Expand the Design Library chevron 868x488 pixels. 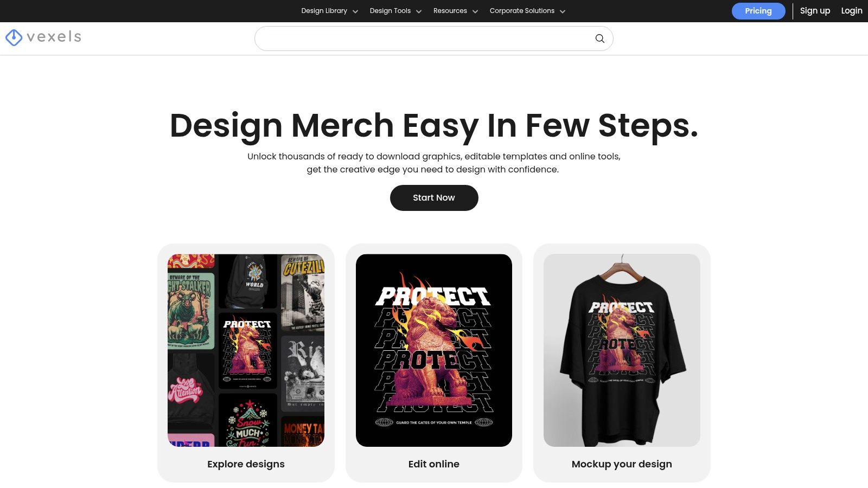[x=355, y=11]
